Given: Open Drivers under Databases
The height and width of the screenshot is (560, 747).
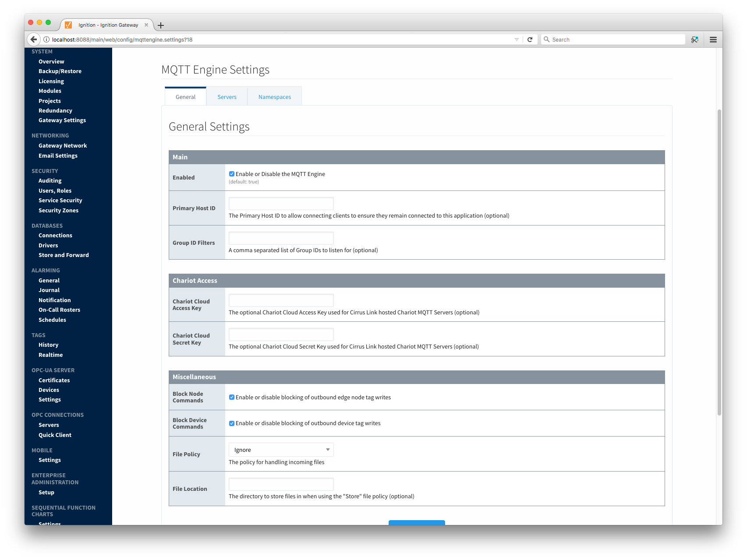Looking at the screenshot, I should pos(48,246).
